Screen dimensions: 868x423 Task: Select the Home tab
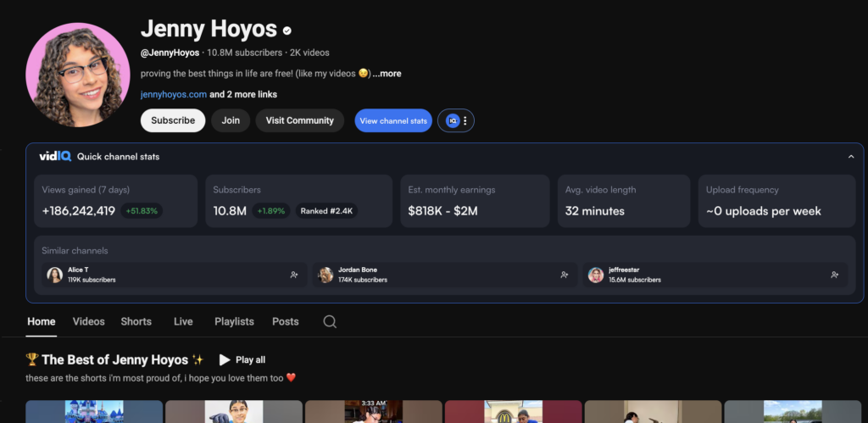pyautogui.click(x=42, y=321)
